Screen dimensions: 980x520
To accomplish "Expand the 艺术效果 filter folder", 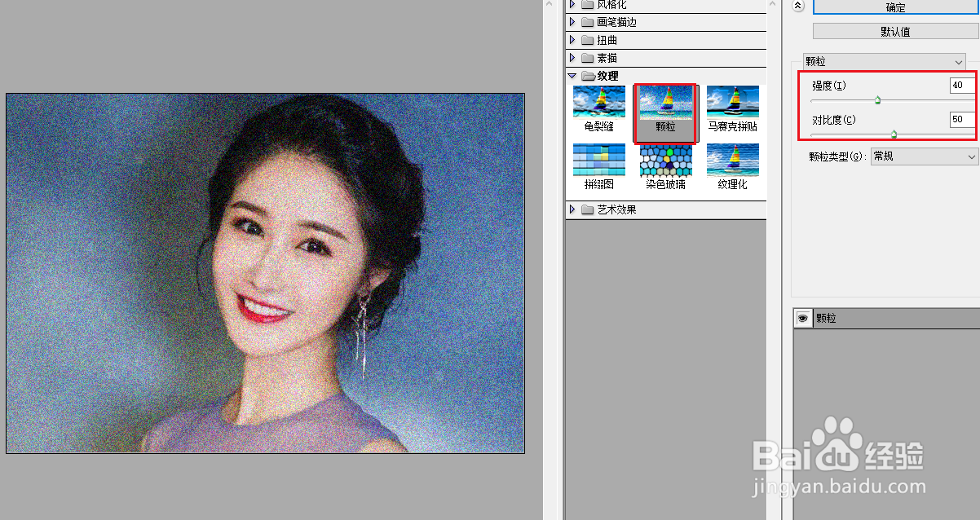I will (572, 209).
